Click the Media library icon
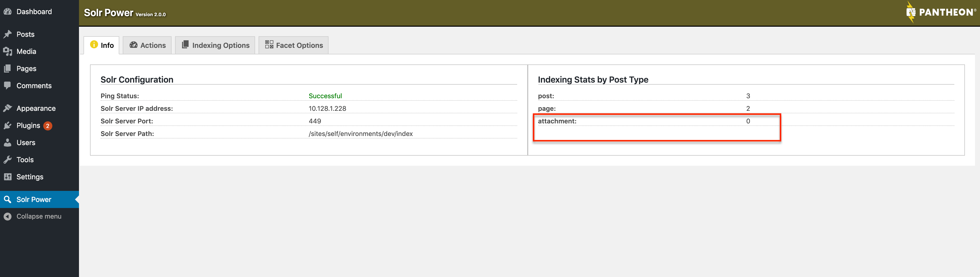The image size is (980, 277). 7,51
